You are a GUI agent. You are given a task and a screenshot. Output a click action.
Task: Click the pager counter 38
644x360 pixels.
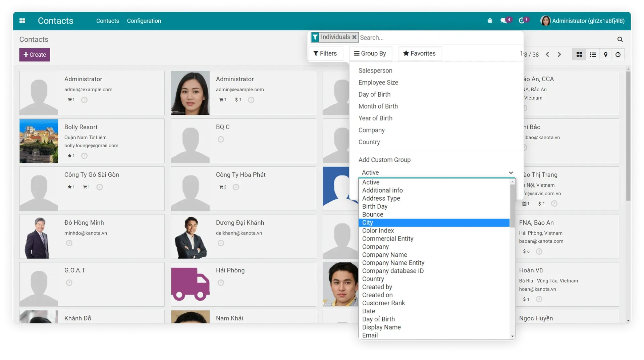click(x=535, y=55)
